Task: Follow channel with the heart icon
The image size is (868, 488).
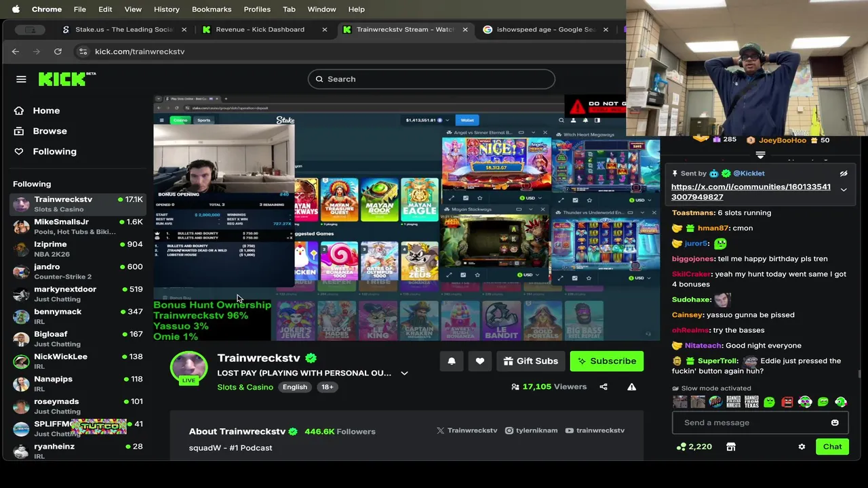Action: [480, 361]
